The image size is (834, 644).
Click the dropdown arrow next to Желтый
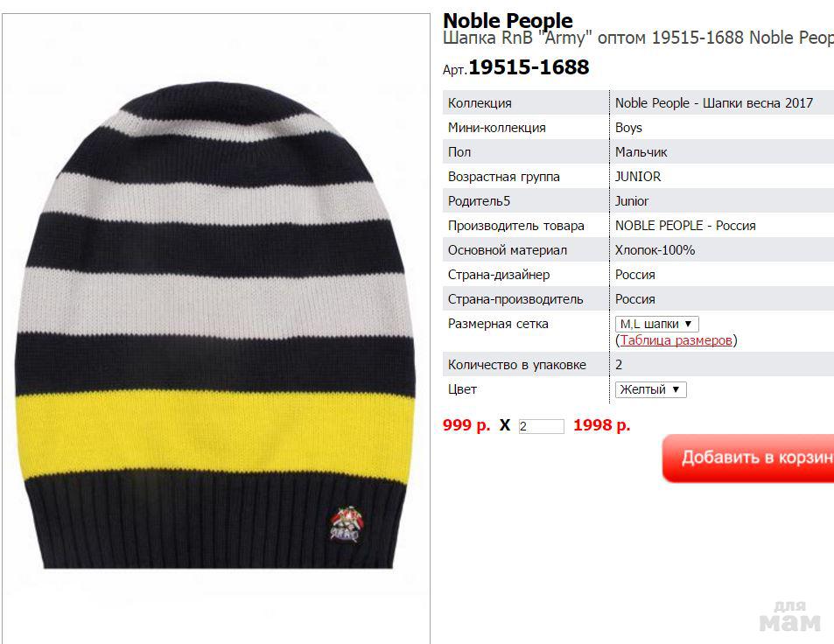click(676, 389)
